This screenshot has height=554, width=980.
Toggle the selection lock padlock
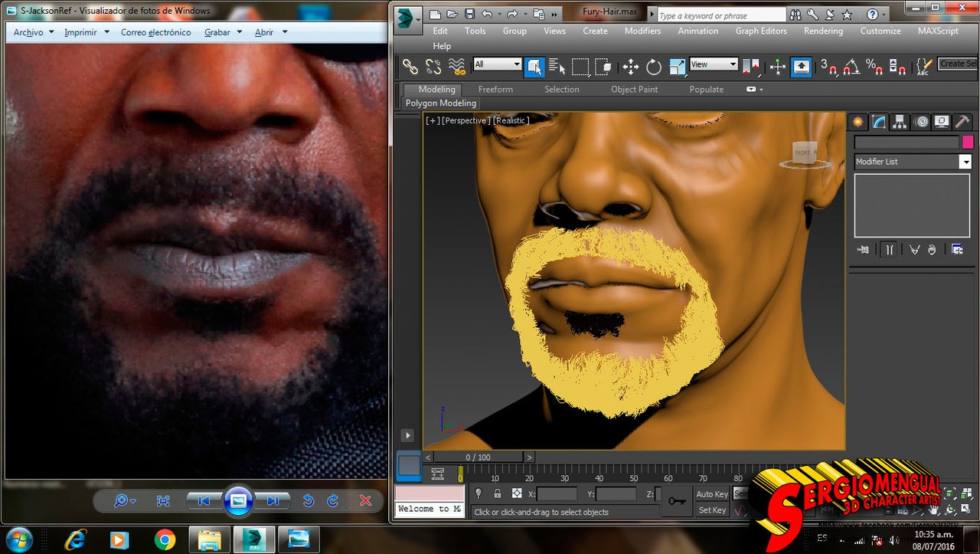(498, 494)
